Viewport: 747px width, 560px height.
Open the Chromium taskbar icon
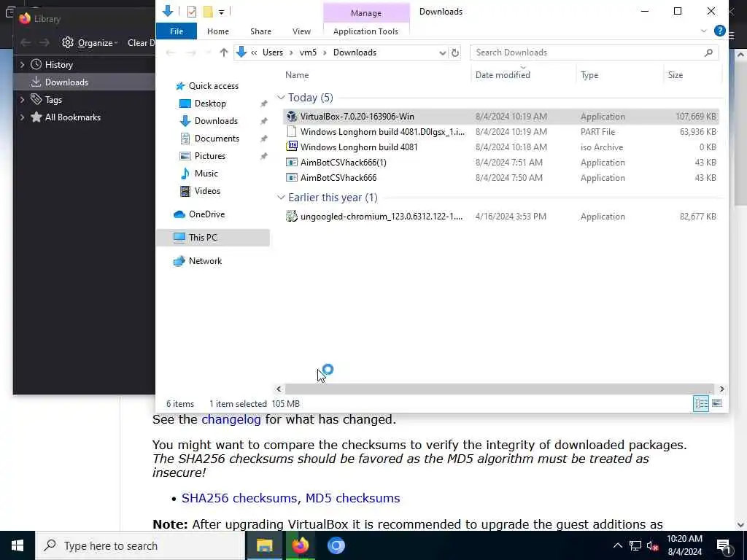pos(336,545)
